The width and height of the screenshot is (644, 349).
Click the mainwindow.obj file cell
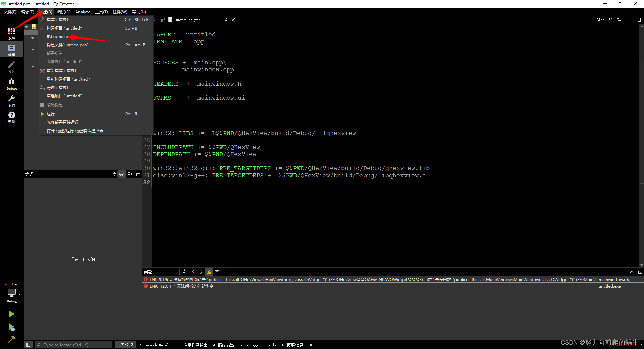tap(614, 279)
